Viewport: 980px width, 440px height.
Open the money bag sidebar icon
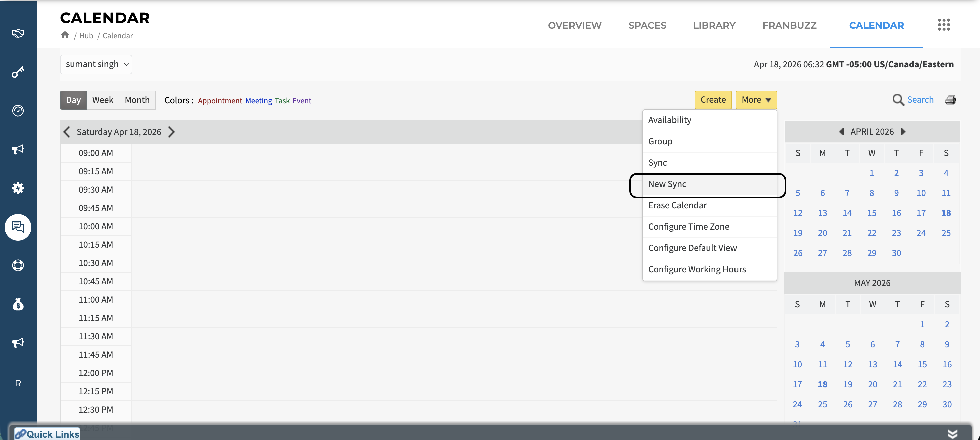click(18, 304)
